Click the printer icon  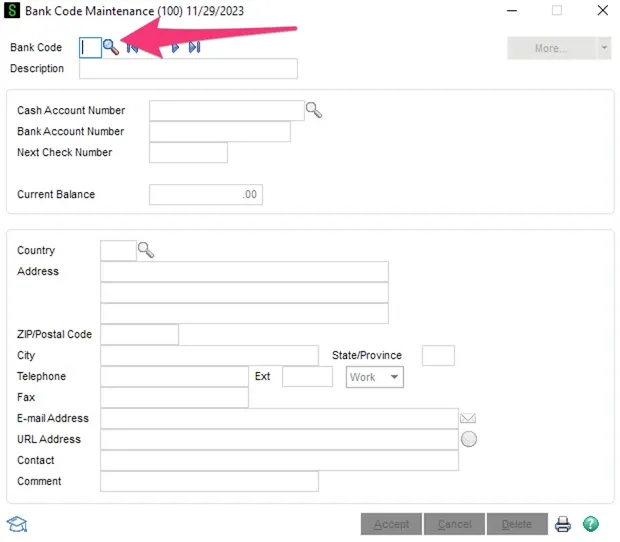563,524
